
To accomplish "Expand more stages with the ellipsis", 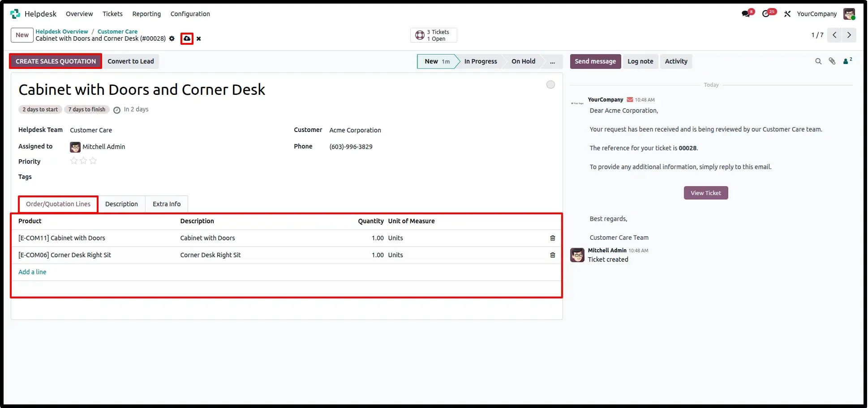I will (553, 61).
